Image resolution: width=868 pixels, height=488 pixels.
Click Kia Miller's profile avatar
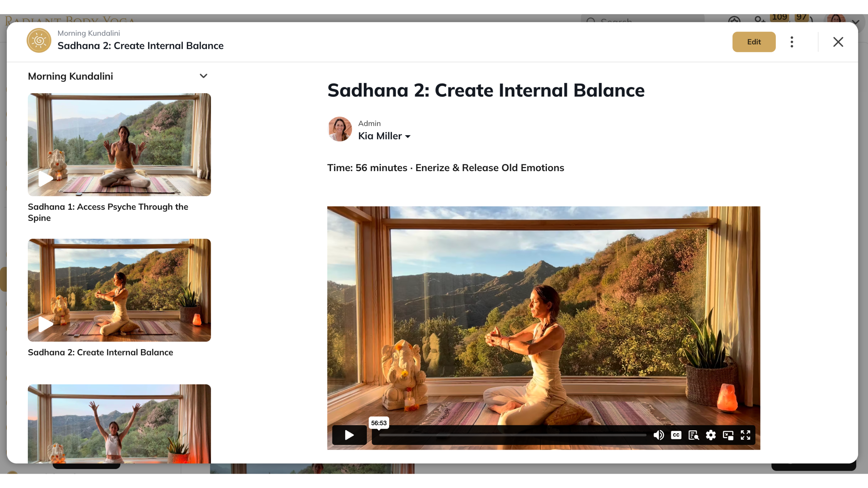click(x=340, y=129)
